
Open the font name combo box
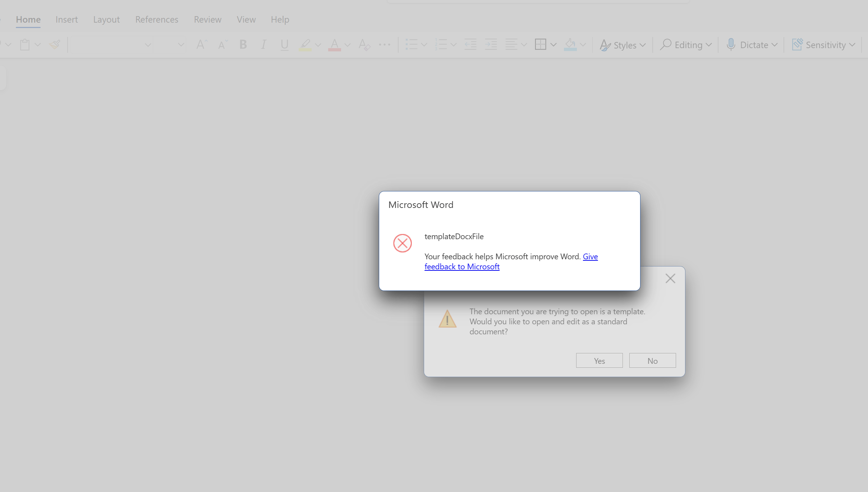112,45
